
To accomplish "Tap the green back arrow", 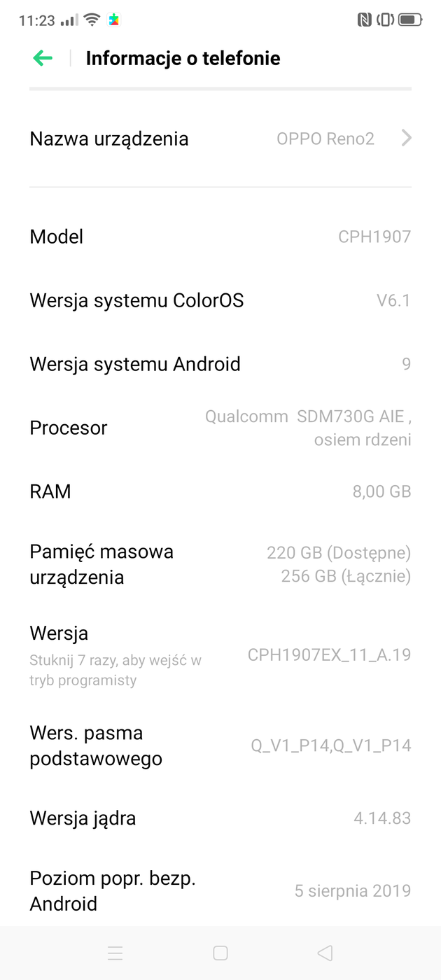I will (x=43, y=58).
